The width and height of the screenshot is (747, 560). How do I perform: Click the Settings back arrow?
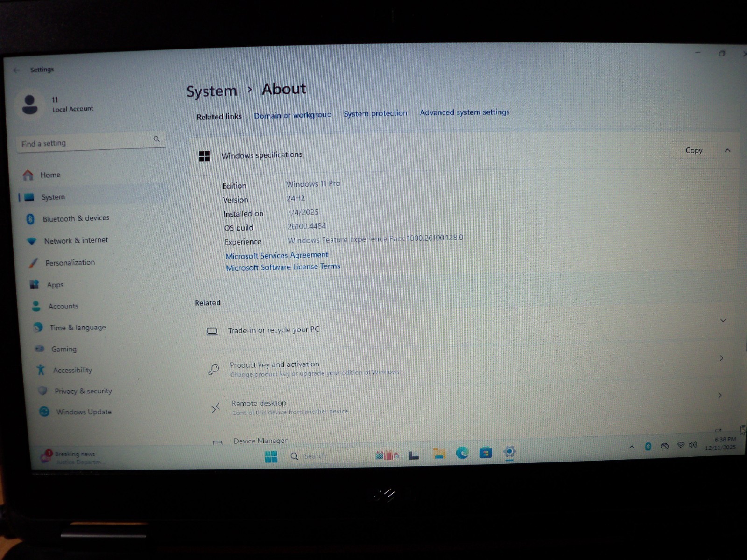pos(17,70)
